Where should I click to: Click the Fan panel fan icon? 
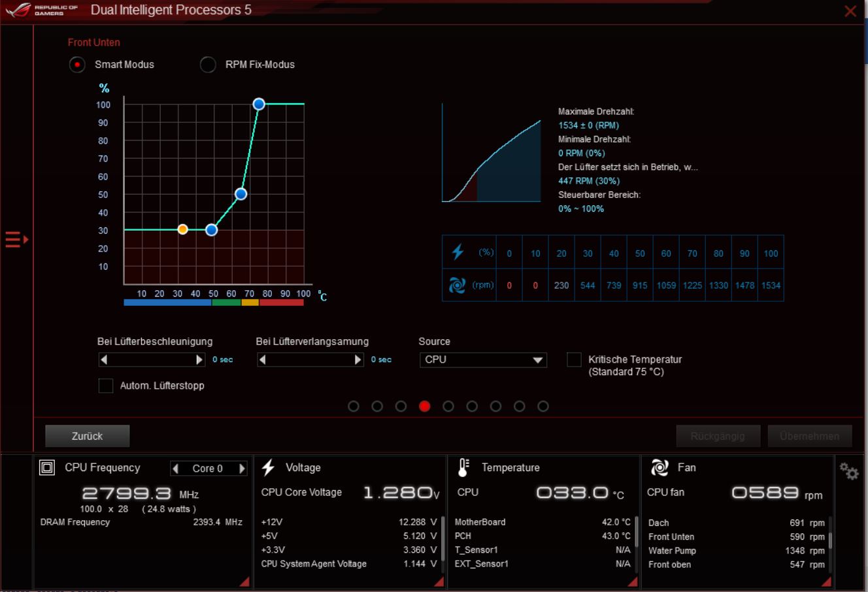pos(659,467)
